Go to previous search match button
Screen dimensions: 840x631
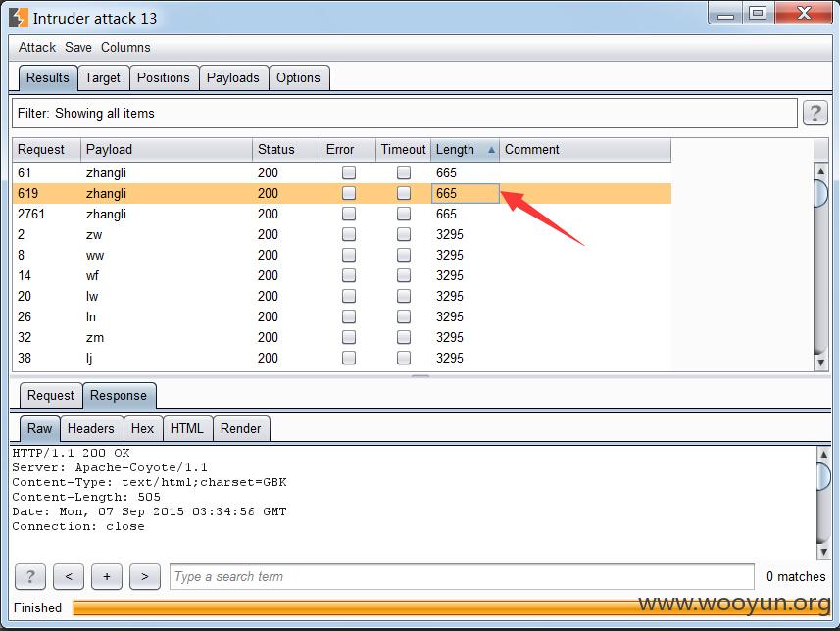tap(69, 576)
